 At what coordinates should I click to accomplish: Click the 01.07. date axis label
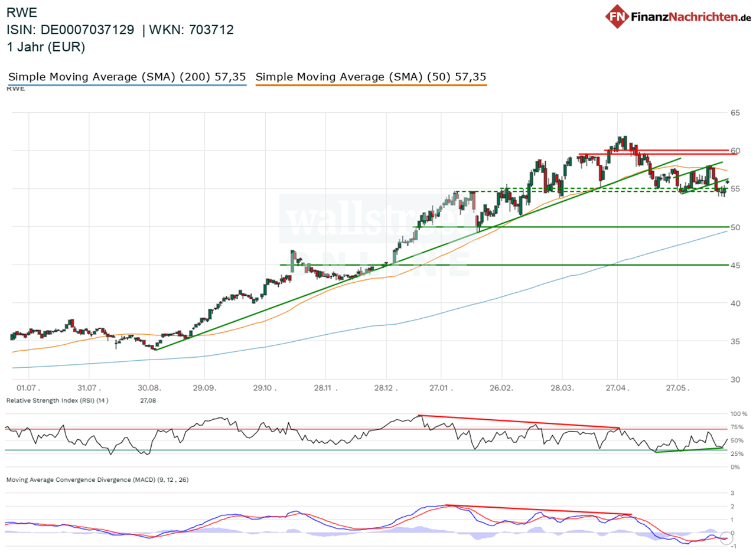(x=28, y=389)
